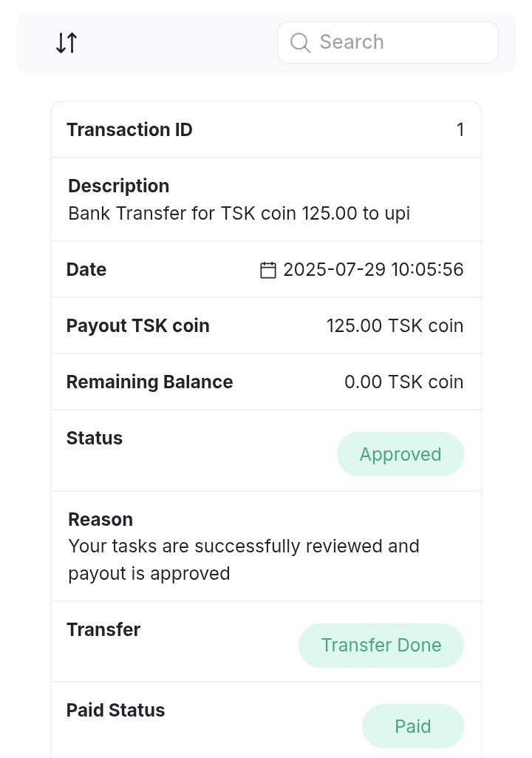This screenshot has height=758, width=532.
Task: Click the calendar icon beside the date
Action: 268,270
